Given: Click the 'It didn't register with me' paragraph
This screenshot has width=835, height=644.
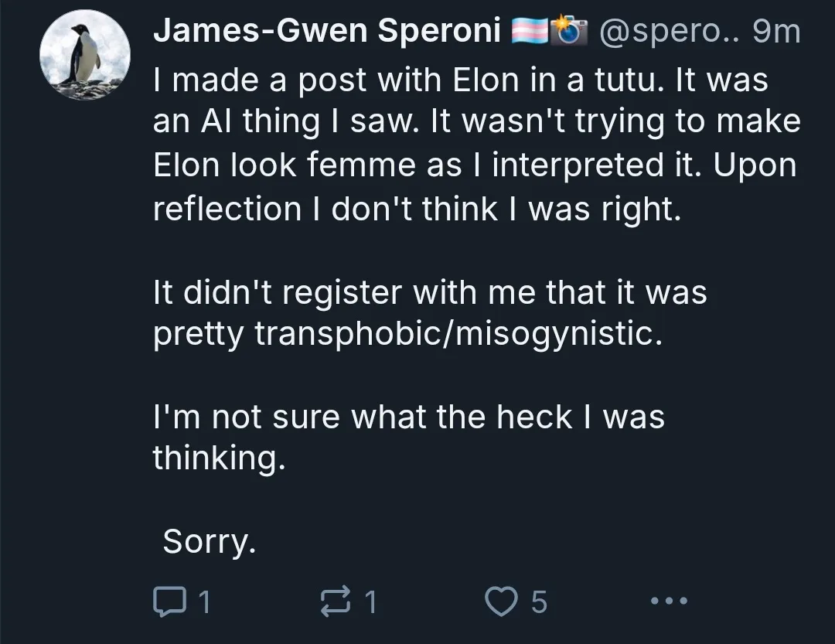Looking at the screenshot, I should [431, 313].
